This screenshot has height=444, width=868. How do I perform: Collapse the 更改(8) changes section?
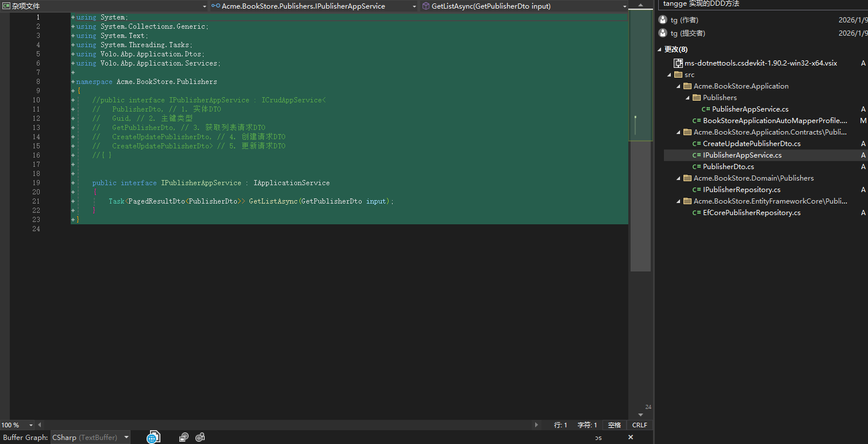click(659, 49)
